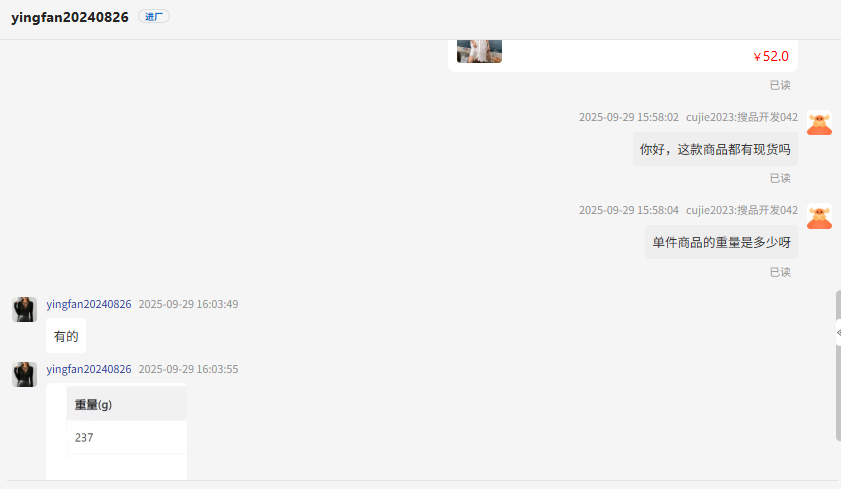841x489 pixels.
Task: Select the message 单件商品的重量是多少呀
Action: 721,242
